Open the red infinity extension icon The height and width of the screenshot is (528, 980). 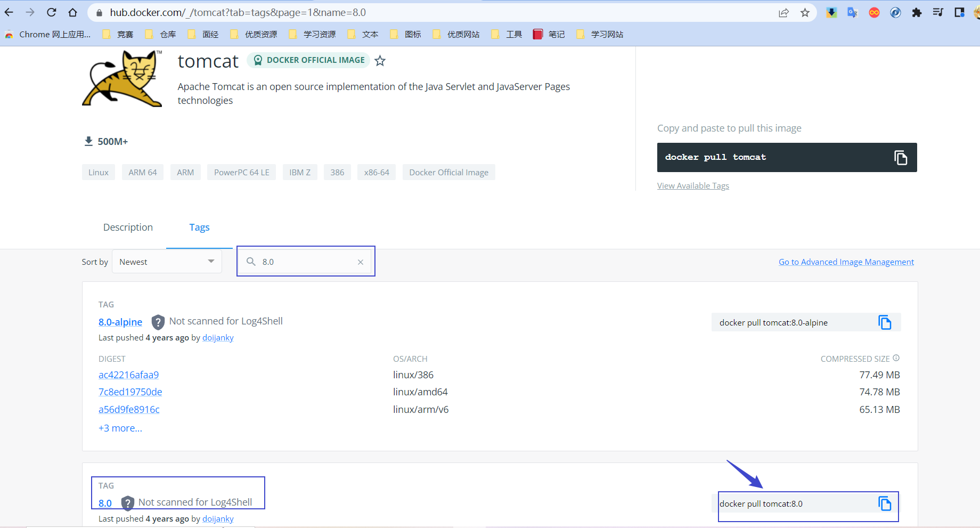(x=874, y=12)
